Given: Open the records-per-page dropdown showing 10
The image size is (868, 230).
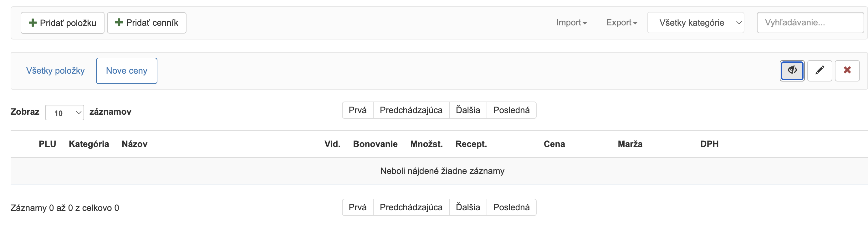Looking at the screenshot, I should pos(64,112).
